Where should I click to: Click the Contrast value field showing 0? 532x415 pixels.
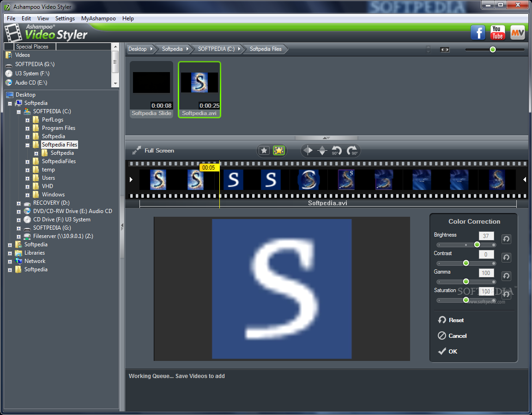486,254
